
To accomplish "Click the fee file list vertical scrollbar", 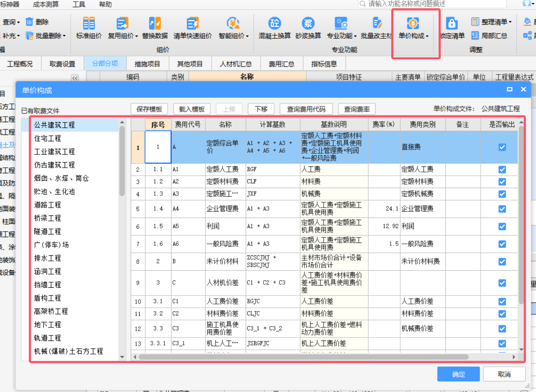I will pyautogui.click(x=122, y=161).
